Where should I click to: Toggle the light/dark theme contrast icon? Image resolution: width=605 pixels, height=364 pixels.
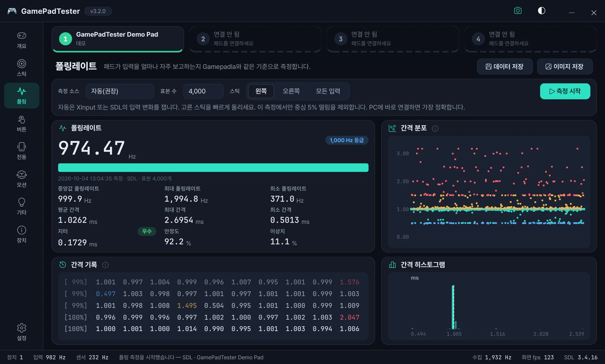(x=541, y=11)
